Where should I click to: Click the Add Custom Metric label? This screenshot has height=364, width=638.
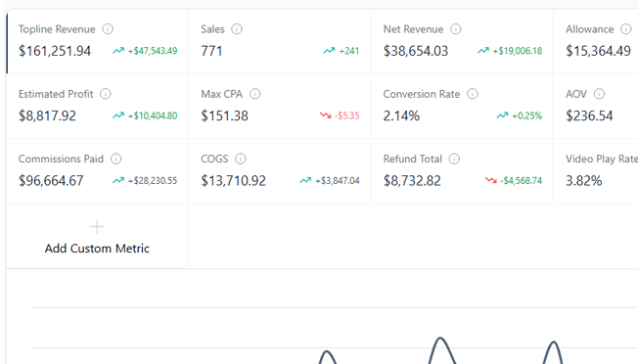click(97, 249)
